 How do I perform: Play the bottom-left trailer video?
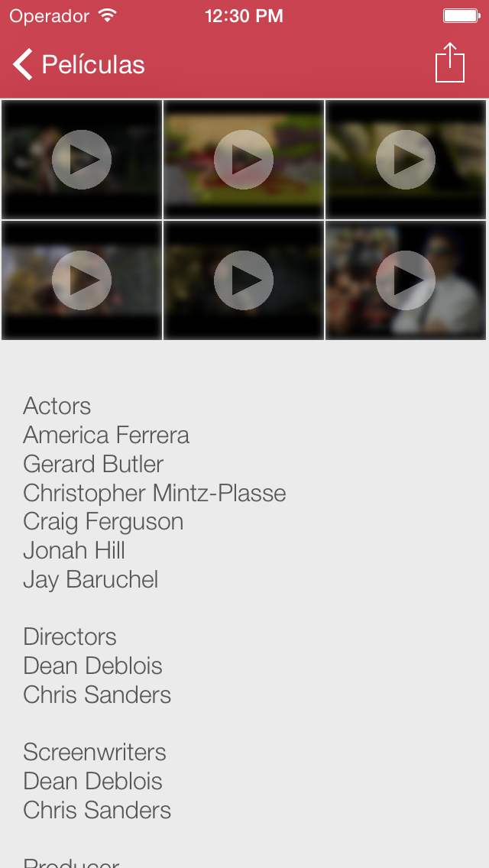[x=82, y=280]
